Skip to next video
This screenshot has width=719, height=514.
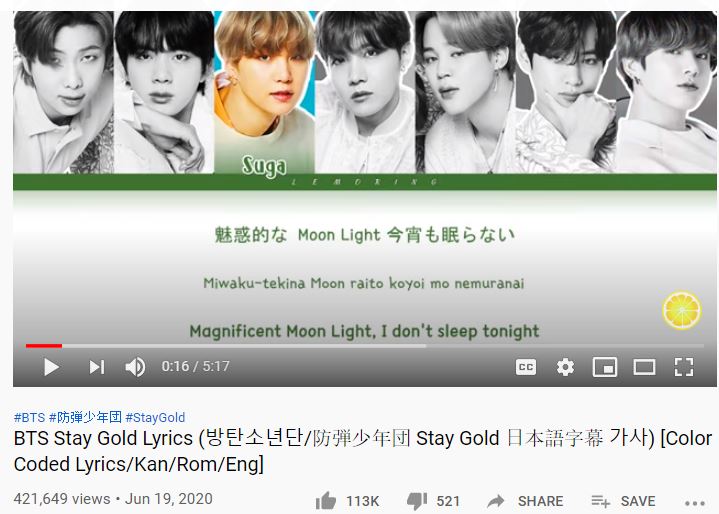[97, 367]
